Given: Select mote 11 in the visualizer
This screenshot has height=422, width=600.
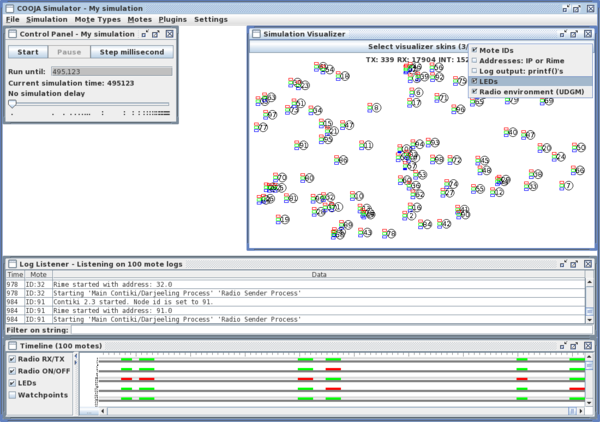Looking at the screenshot, I should pos(368,145).
